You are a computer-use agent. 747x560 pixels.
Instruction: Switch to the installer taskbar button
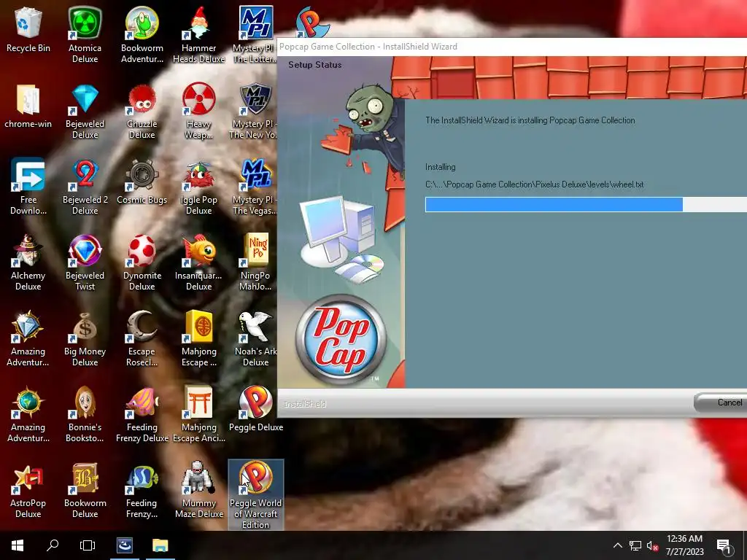click(125, 545)
